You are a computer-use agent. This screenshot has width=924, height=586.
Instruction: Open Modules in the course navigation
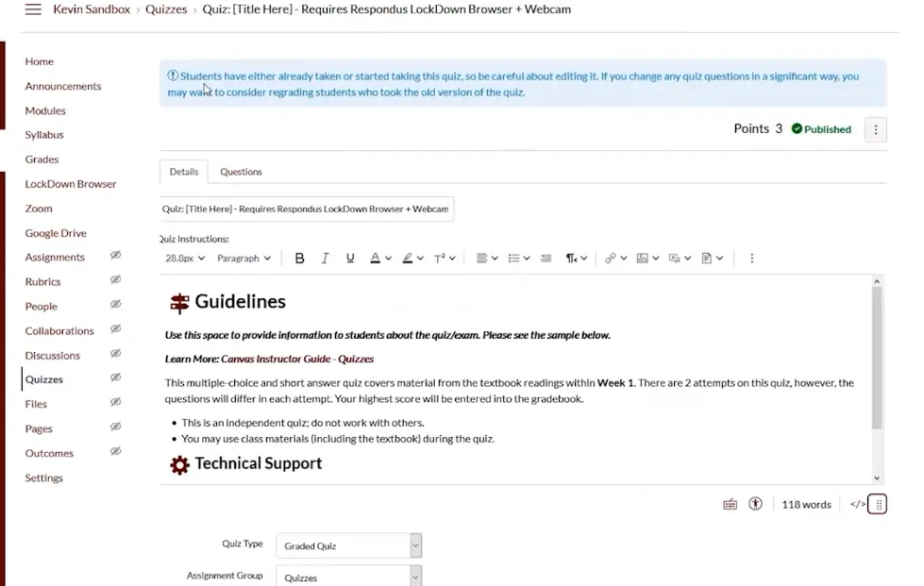point(45,110)
